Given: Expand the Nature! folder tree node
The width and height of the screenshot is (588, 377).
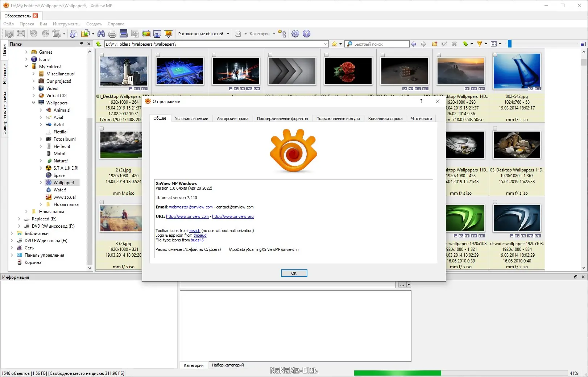Looking at the screenshot, I should (41, 161).
